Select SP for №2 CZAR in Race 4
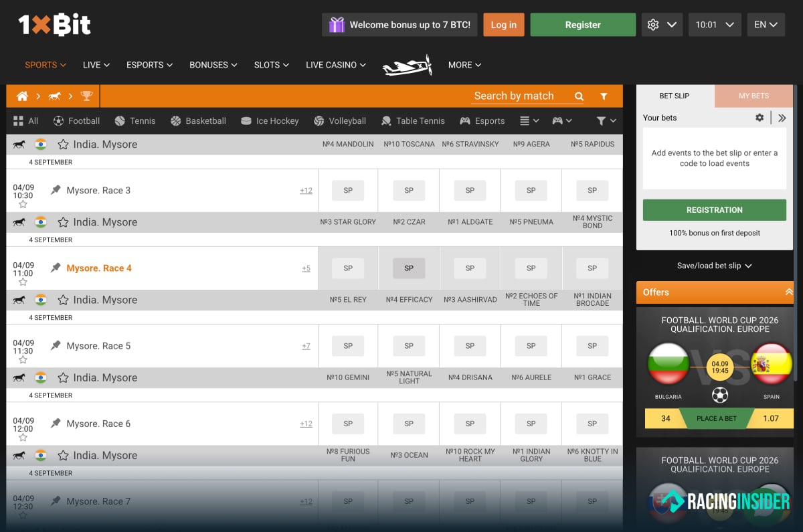 409,268
